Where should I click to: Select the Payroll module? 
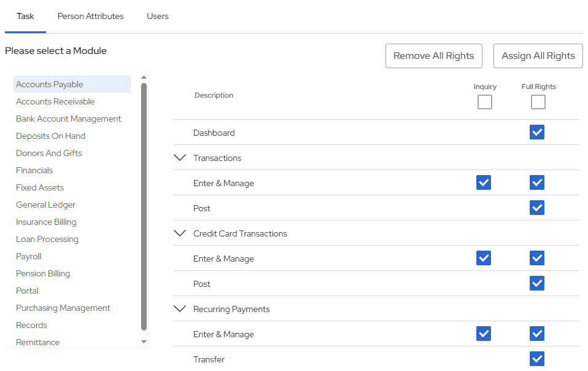[29, 257]
